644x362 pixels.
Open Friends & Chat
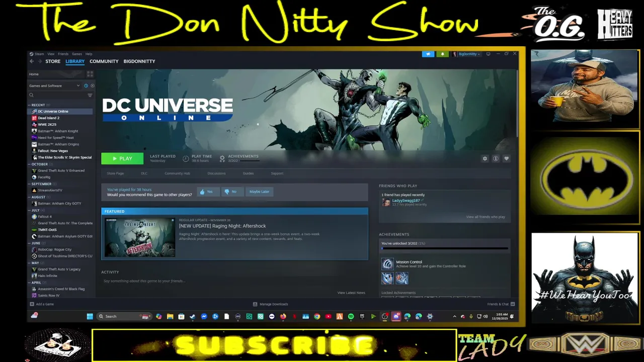click(501, 304)
